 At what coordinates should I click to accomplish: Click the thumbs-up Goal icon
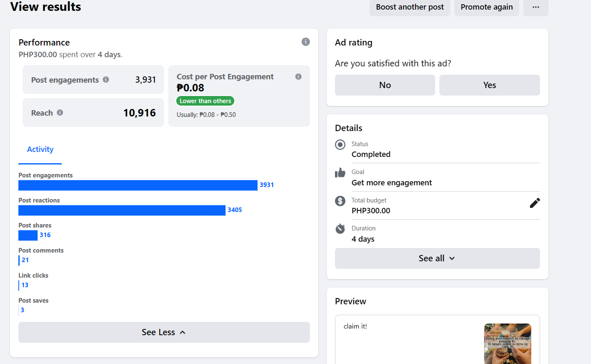coord(340,173)
